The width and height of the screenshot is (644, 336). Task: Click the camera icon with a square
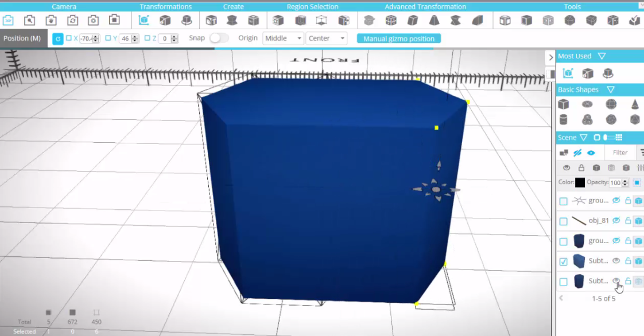[x=114, y=19]
